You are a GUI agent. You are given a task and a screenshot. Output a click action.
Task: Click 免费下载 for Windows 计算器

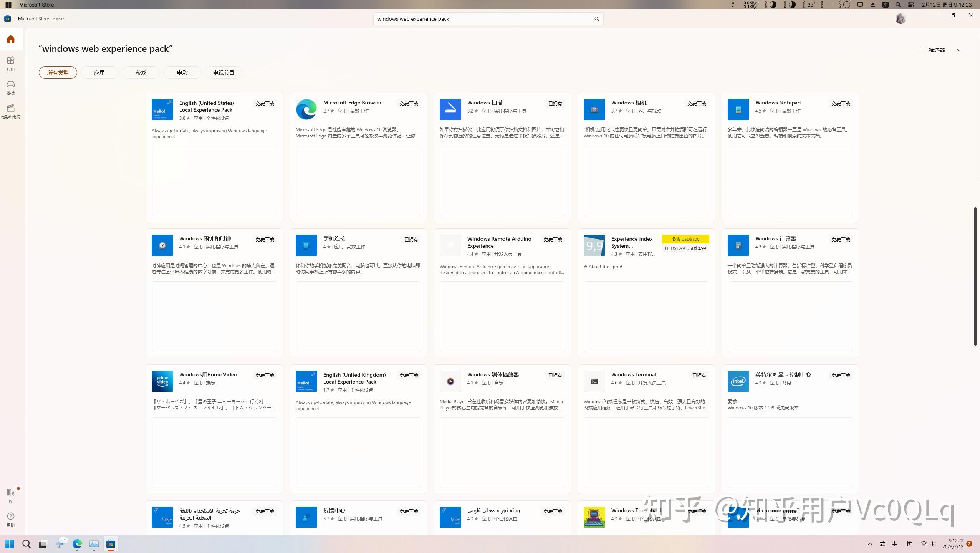841,240
